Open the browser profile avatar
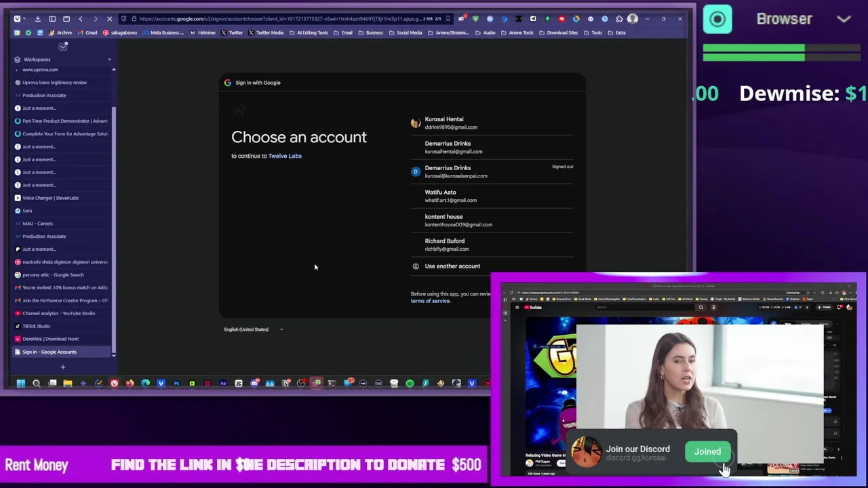The height and width of the screenshot is (488, 868). pos(633,19)
